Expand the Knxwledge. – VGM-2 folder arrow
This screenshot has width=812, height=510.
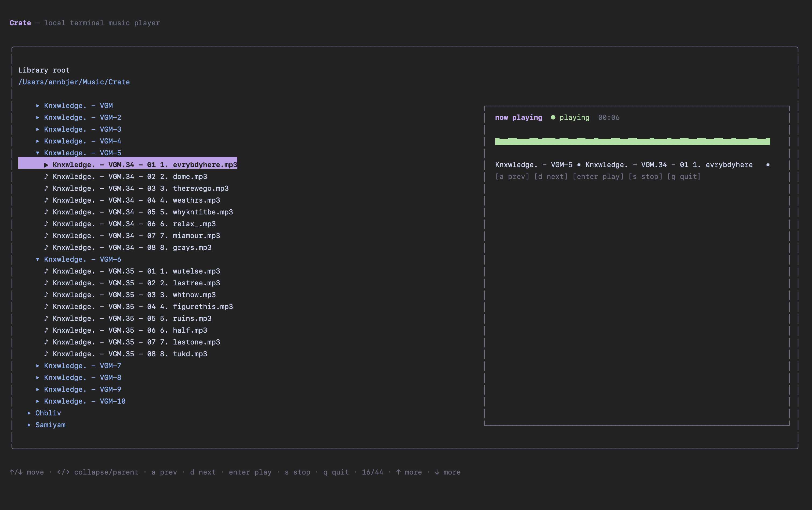[x=37, y=117]
